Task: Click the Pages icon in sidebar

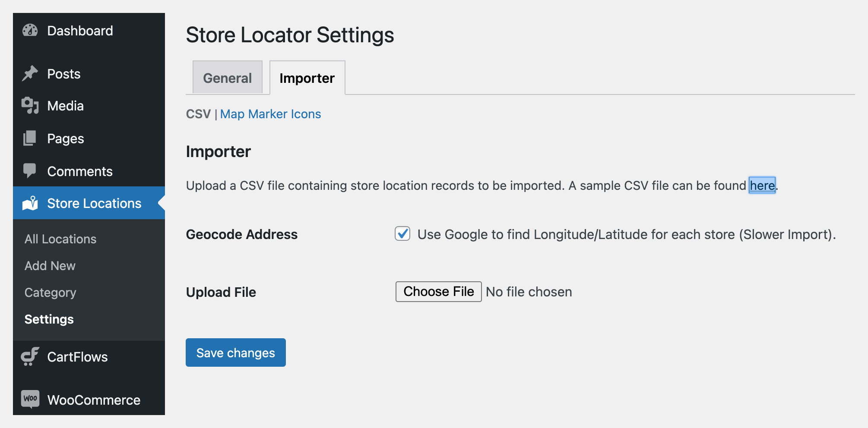Action: [x=30, y=138]
